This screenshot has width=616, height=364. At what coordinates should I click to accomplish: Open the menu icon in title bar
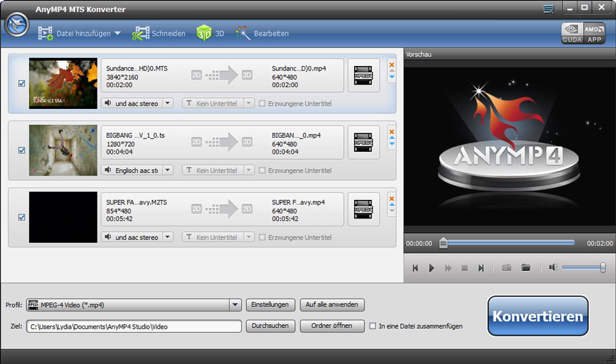(549, 8)
